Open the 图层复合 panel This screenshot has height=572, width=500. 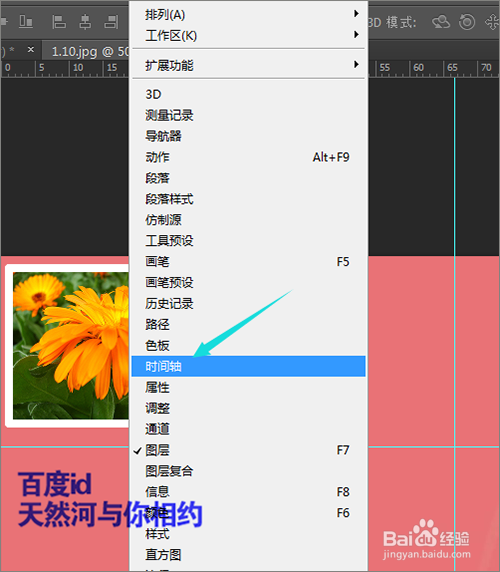[x=248, y=471]
